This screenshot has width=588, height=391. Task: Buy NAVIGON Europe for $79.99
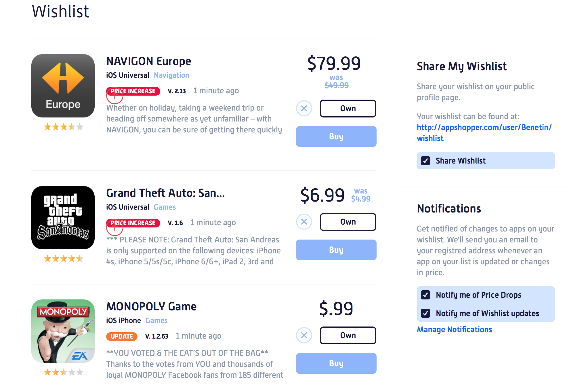coord(336,136)
